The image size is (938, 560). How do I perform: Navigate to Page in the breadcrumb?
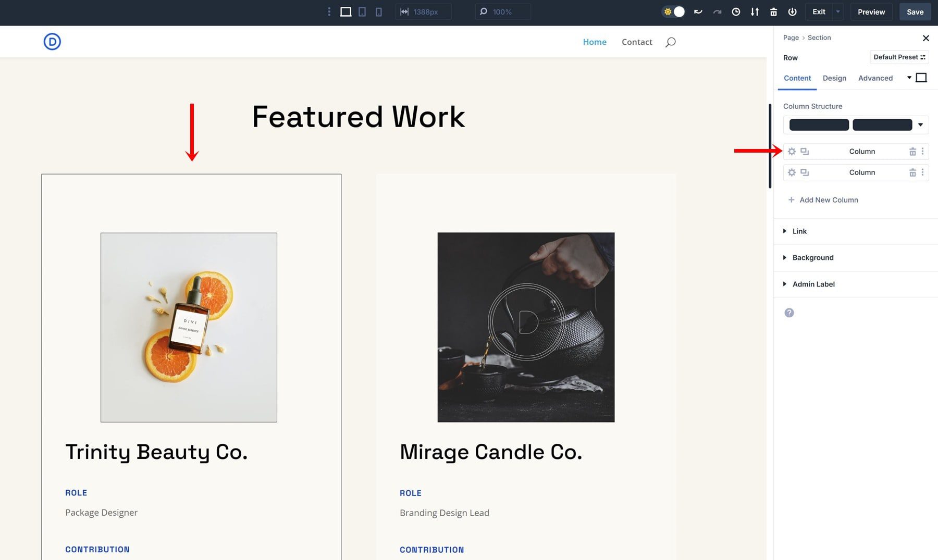click(x=791, y=38)
